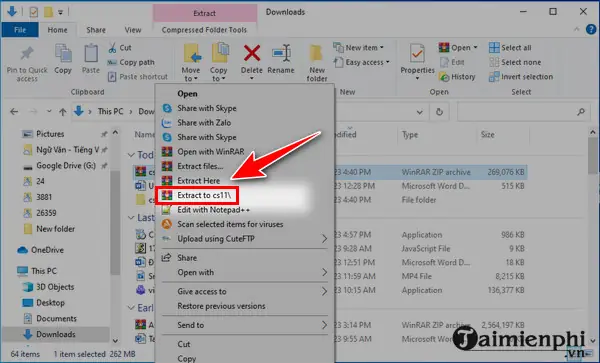Select New folder in sidebar
Viewport: 600px width, 363px height.
point(55,229)
